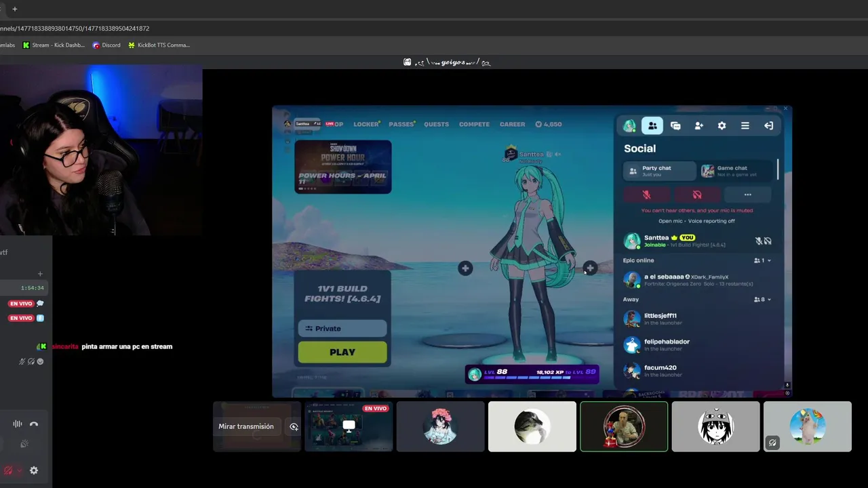Click Discord soundboard icon in voice panel
Screen dimensions: 868x488
(x=24, y=444)
